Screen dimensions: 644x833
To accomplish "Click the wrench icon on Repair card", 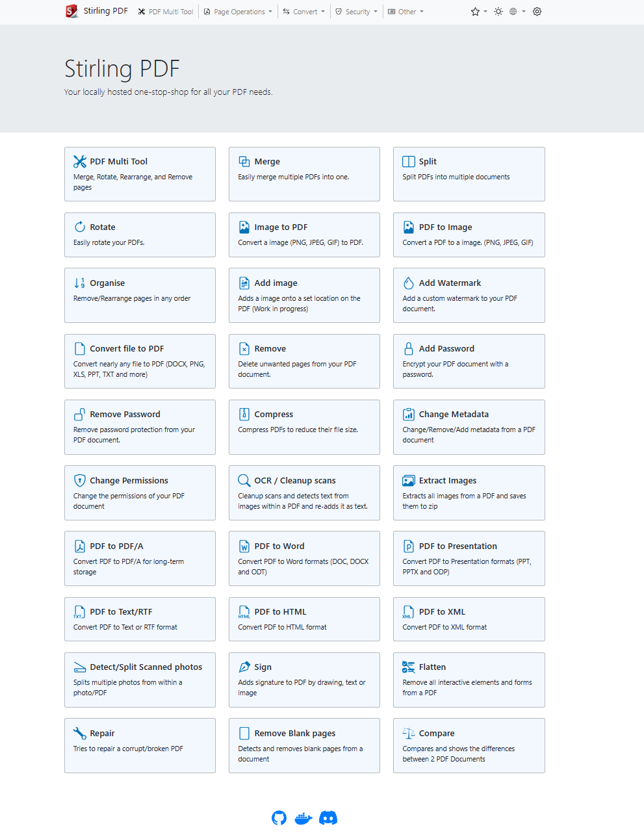I will click(x=79, y=733).
